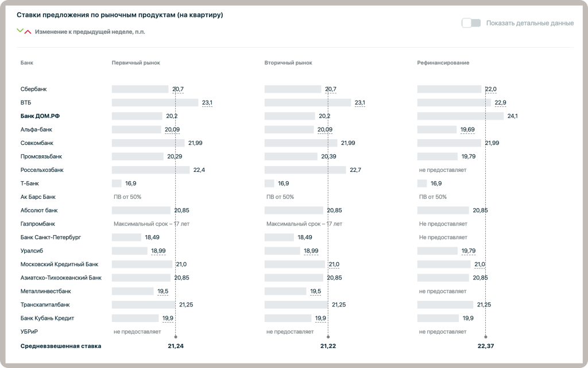Image resolution: width=588 pixels, height=368 pixels.
Task: Select the "Первичный рынок" column header
Action: [136, 63]
